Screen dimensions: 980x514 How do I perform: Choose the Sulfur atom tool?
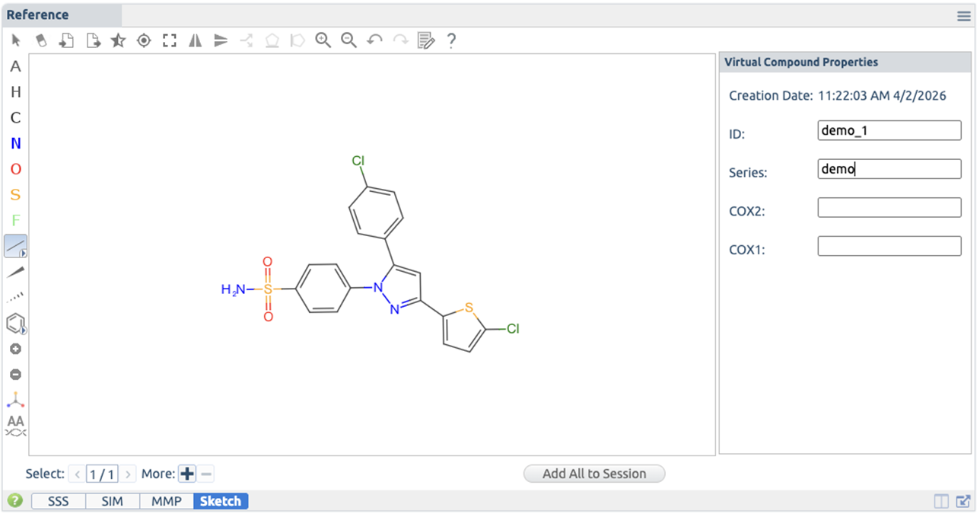(x=15, y=195)
